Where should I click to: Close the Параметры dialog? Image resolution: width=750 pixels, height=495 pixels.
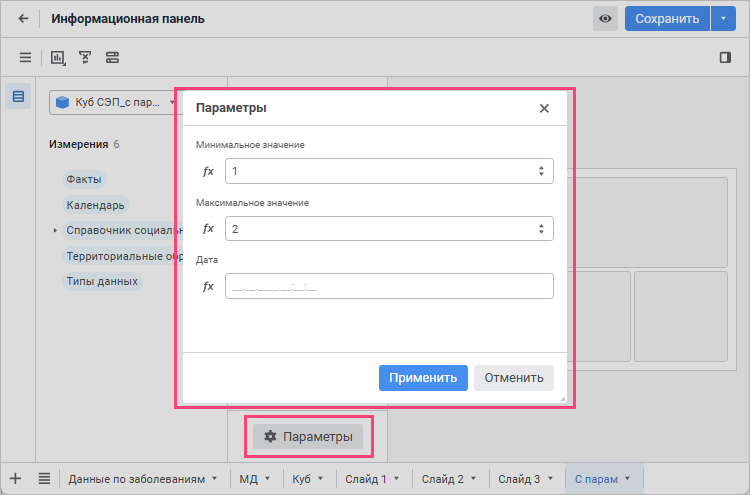[544, 108]
